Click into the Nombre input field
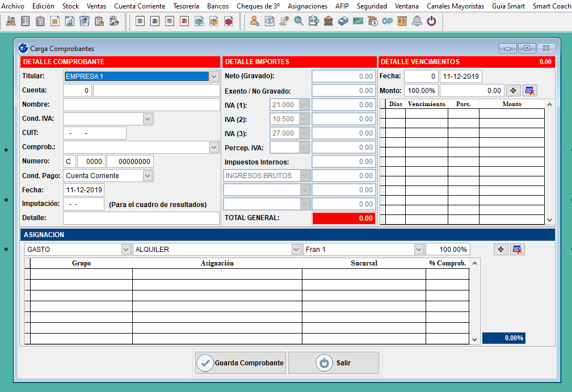The width and height of the screenshot is (572, 392). [x=141, y=105]
